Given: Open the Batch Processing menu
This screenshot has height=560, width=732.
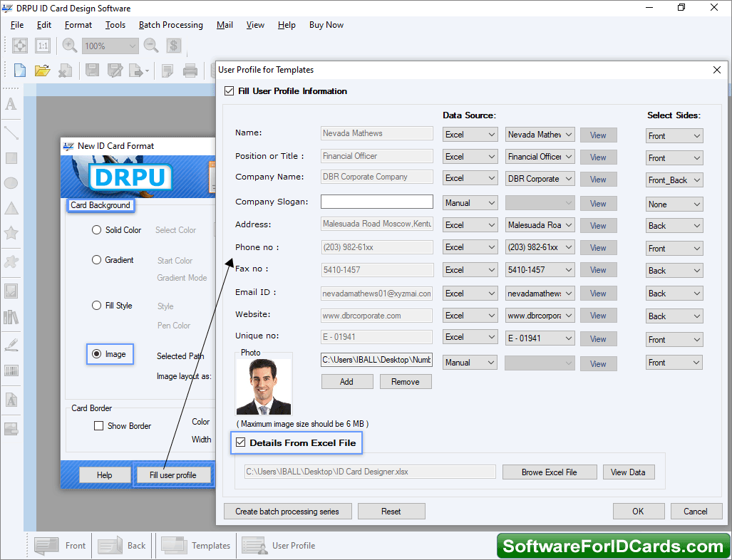Looking at the screenshot, I should coord(171,25).
